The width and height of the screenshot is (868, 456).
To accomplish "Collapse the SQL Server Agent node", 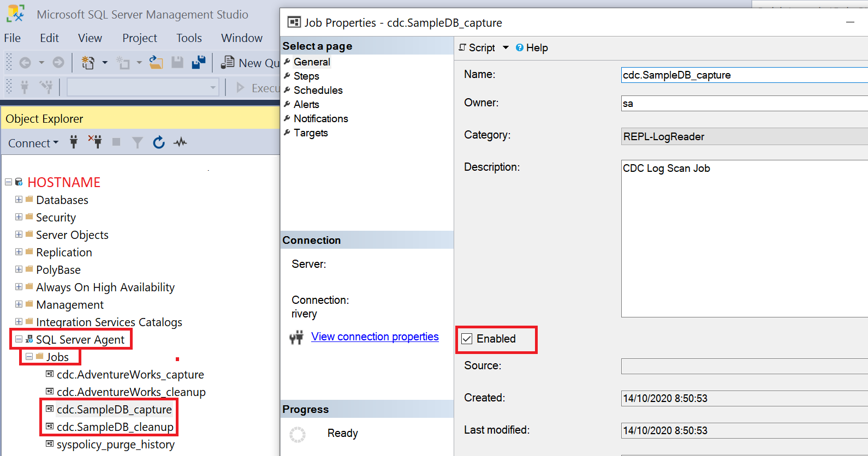I will [19, 339].
